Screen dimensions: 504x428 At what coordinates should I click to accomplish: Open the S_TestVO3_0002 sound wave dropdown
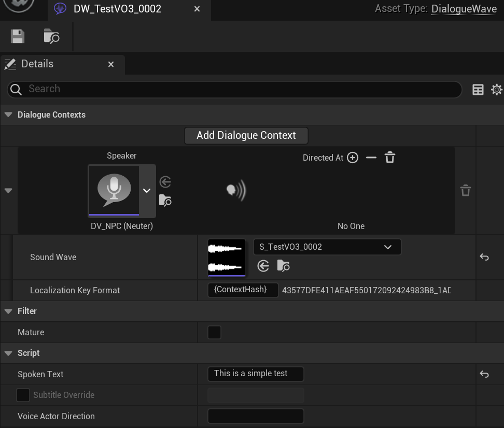point(387,247)
